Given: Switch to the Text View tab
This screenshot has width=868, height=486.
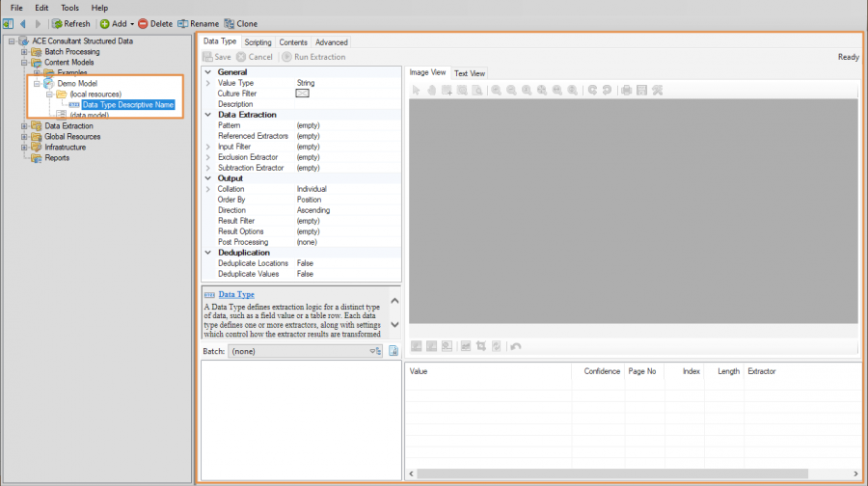Looking at the screenshot, I should 470,73.
